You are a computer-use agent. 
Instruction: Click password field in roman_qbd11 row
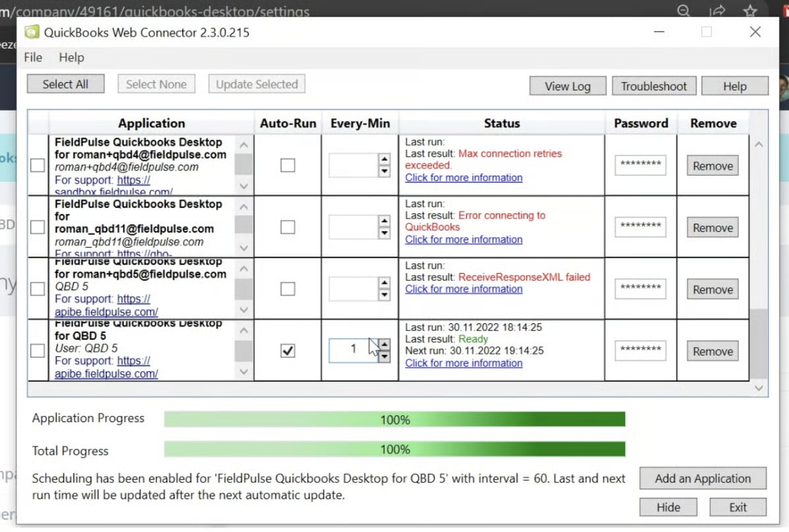pos(640,226)
